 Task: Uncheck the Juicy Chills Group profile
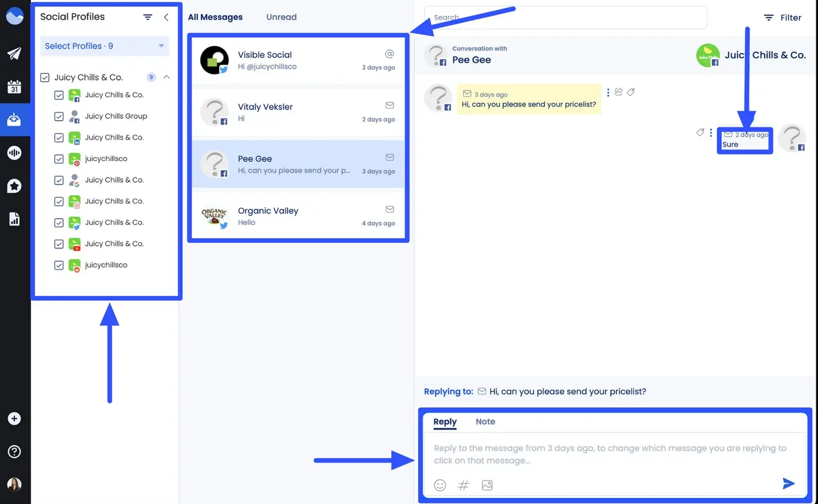(x=59, y=116)
